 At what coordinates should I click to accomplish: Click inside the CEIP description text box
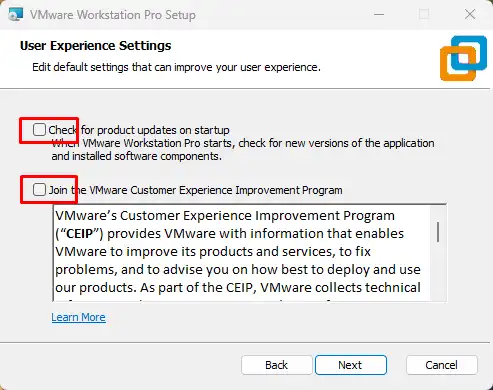pos(242,253)
